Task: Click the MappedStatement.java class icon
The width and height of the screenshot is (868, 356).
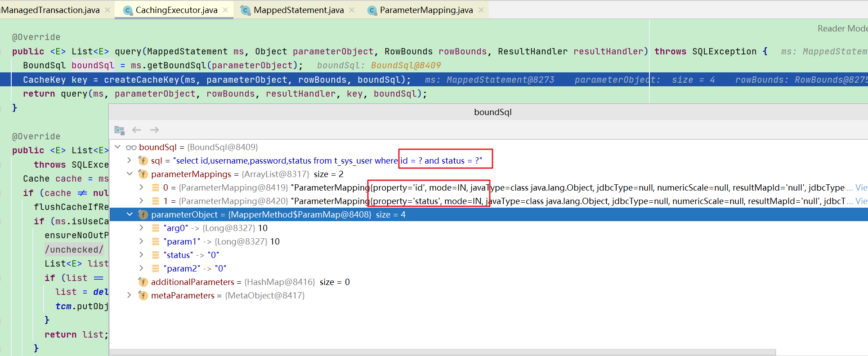Action: (x=246, y=10)
